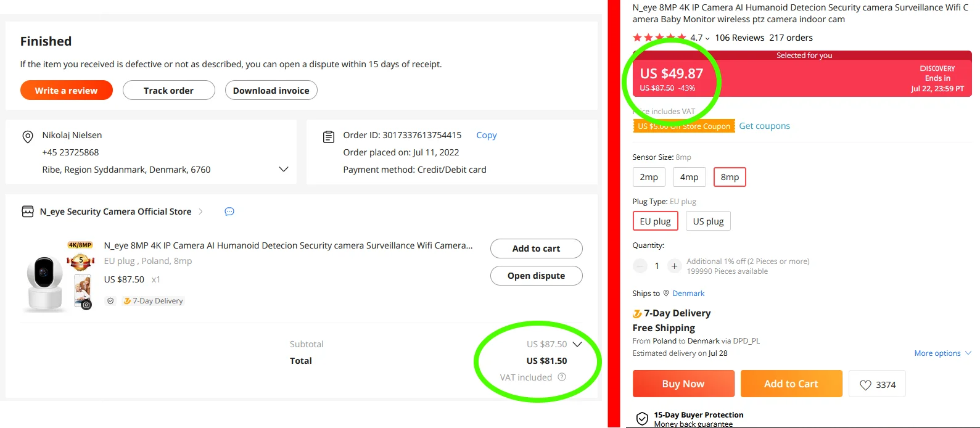This screenshot has width=980, height=428.
Task: Click the wishlist heart icon
Action: (865, 385)
